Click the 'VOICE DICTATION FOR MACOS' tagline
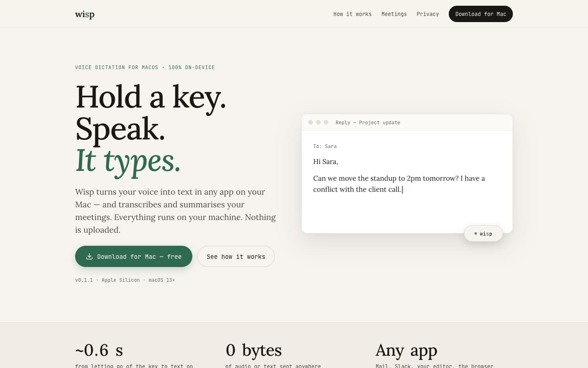Screen dimensions: 588x368 145,67
